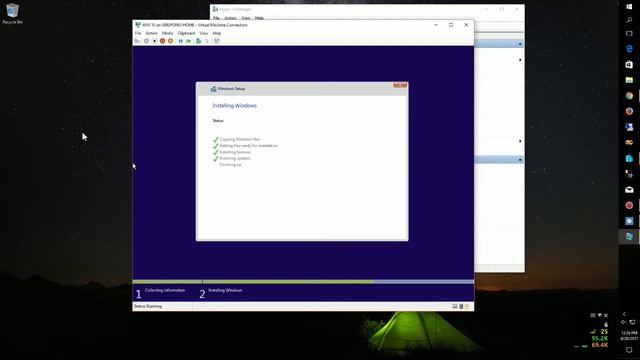Click the Revert toolbar icon
This screenshot has height=360, width=640.
(x=207, y=41)
